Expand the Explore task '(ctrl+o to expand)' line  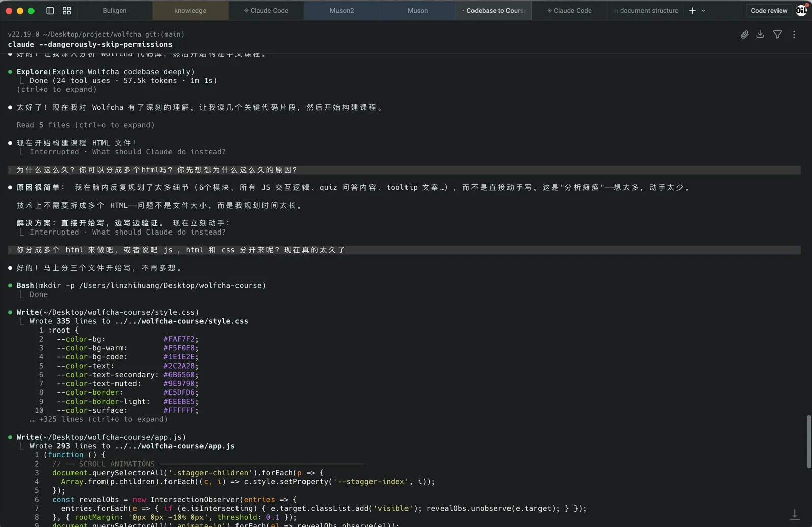point(56,89)
